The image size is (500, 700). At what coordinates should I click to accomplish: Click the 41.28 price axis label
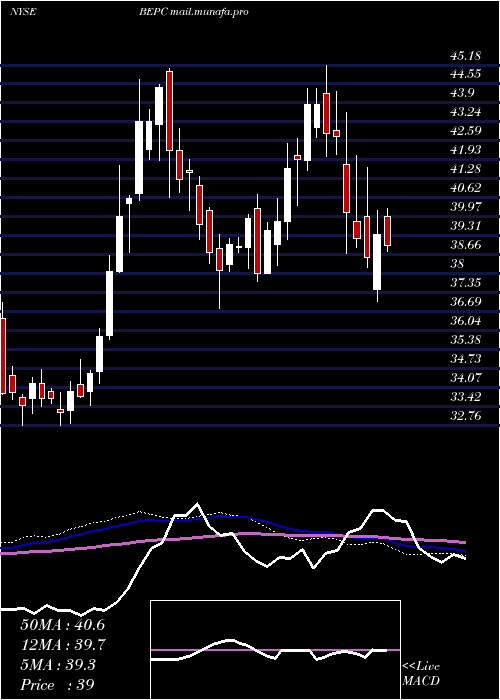(x=466, y=169)
